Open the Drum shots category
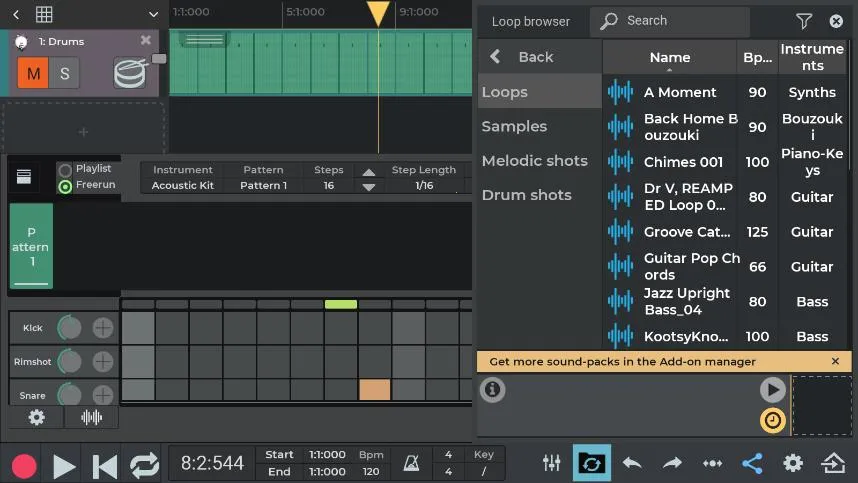Screen dimensions: 858x483 [x=526, y=195]
